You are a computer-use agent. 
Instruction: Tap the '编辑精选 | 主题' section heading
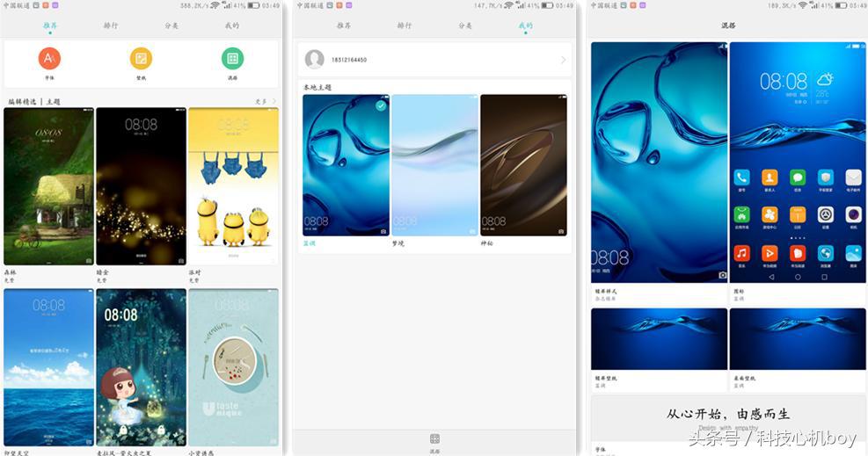pos(34,102)
